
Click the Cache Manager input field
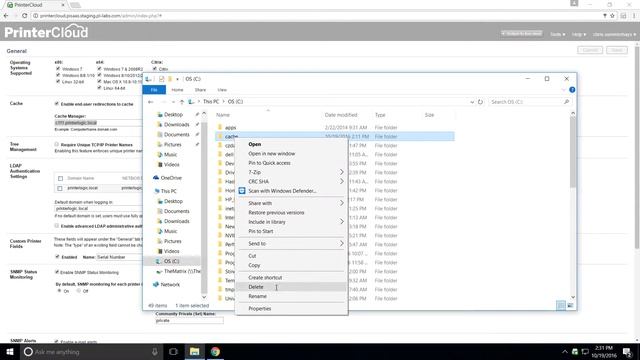coord(98,122)
